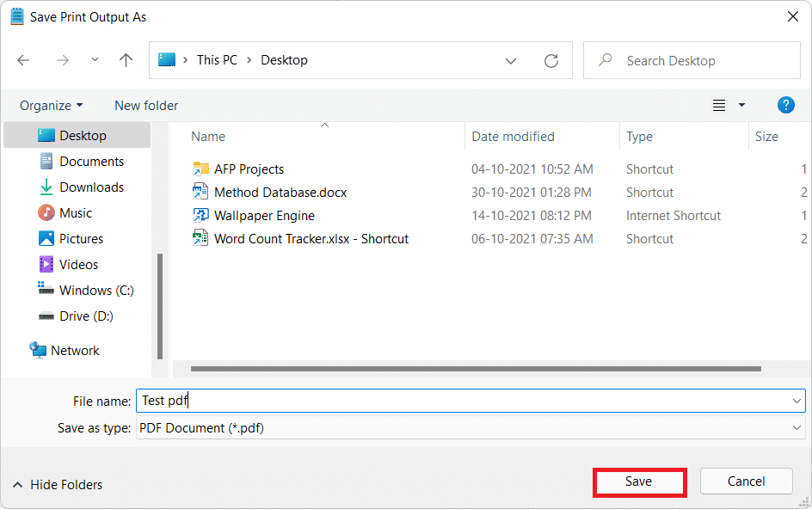Expand the File name dropdown arrow
Viewport: 812px width, 509px height.
[x=797, y=402]
